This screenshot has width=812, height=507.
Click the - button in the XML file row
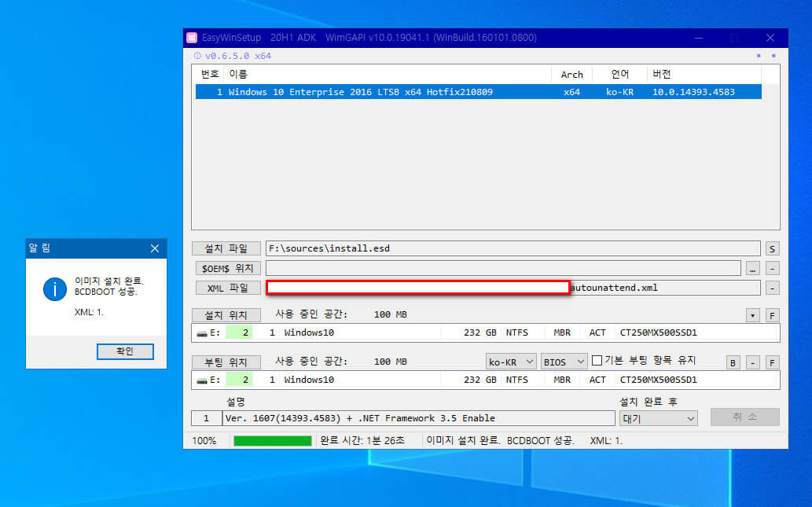(x=772, y=288)
